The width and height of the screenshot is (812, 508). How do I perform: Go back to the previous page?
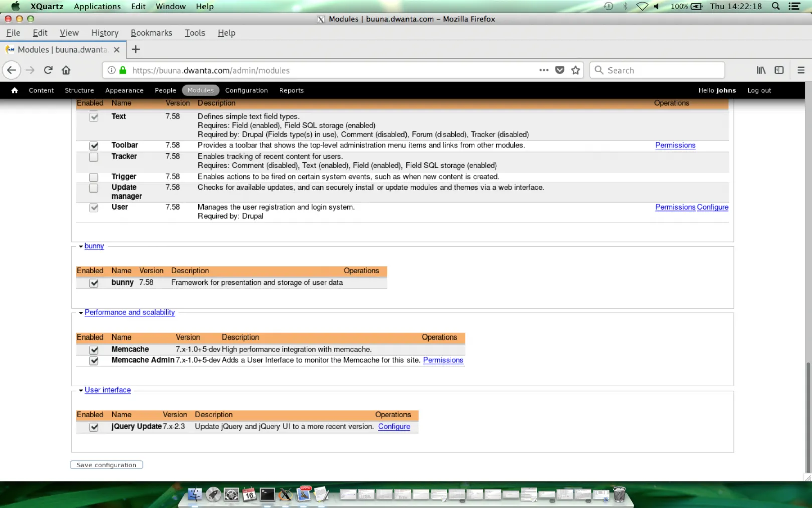click(12, 70)
